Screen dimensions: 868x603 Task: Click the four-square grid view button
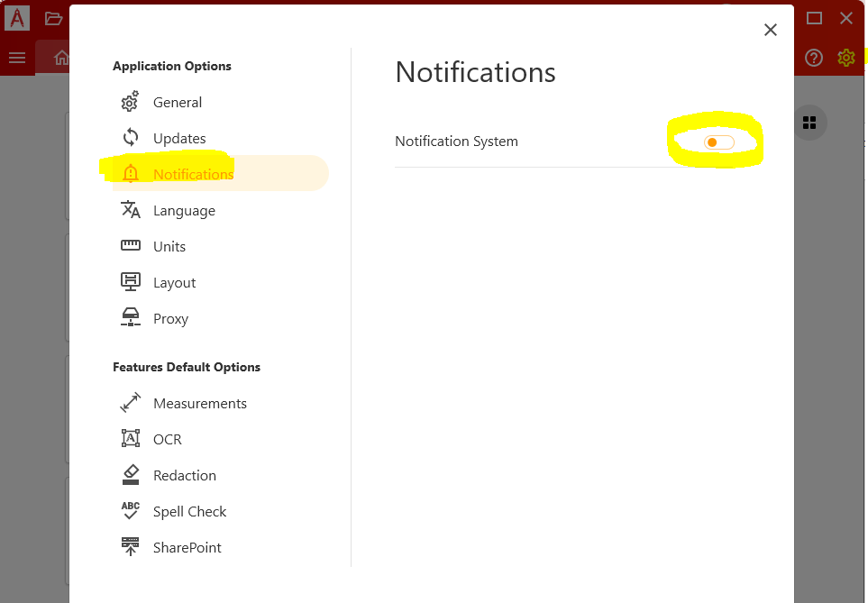pyautogui.click(x=809, y=123)
